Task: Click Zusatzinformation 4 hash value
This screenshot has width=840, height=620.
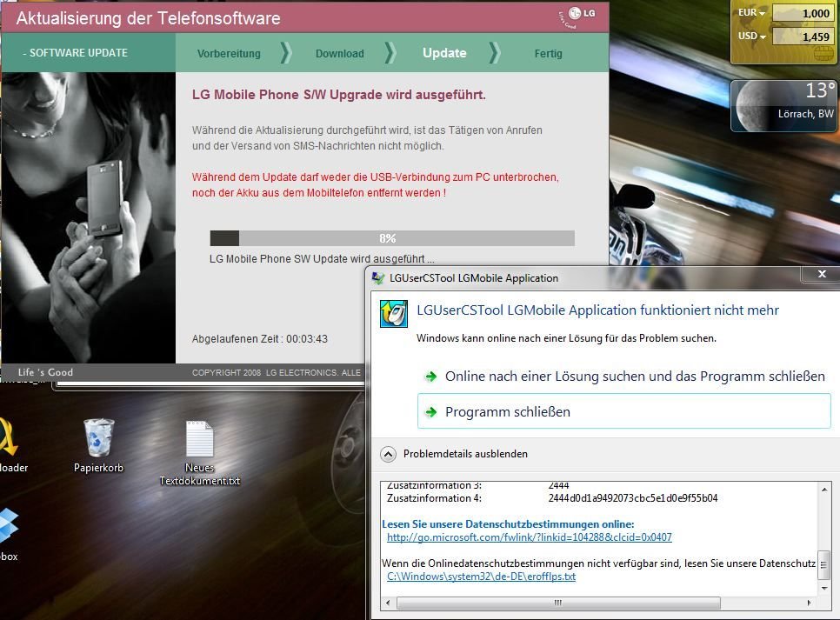Action: (x=633, y=497)
